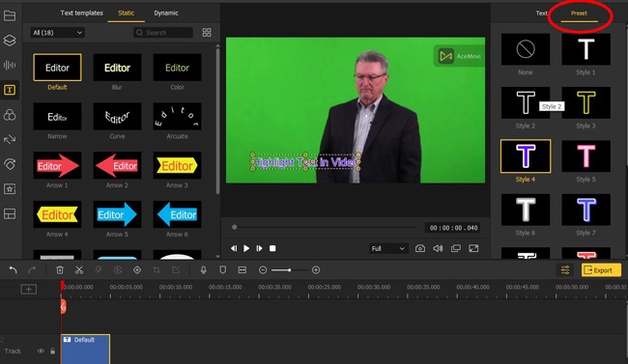The image size is (628, 364).
Task: Open the Animation sidebar icon
Action: tap(10, 164)
